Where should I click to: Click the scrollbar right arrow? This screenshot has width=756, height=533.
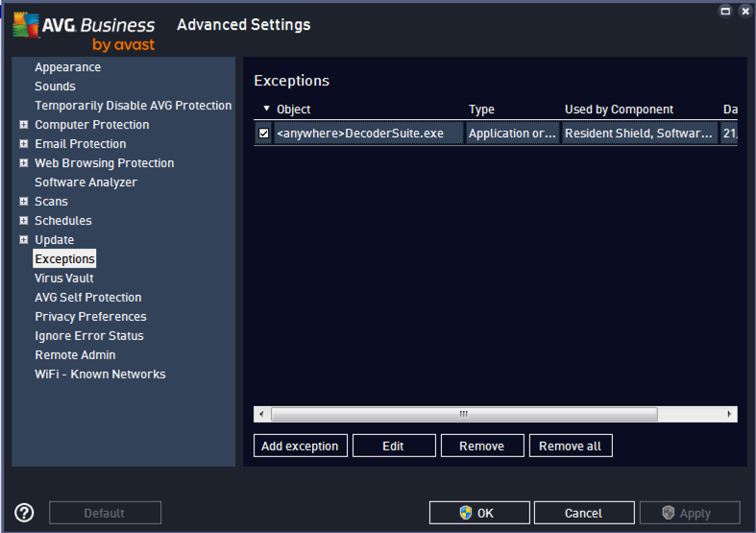click(729, 414)
